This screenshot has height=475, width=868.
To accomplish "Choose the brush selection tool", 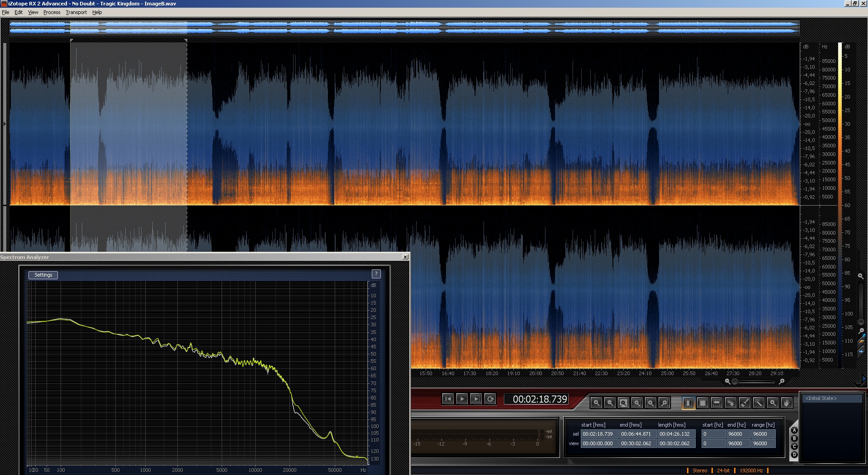I will 745,403.
